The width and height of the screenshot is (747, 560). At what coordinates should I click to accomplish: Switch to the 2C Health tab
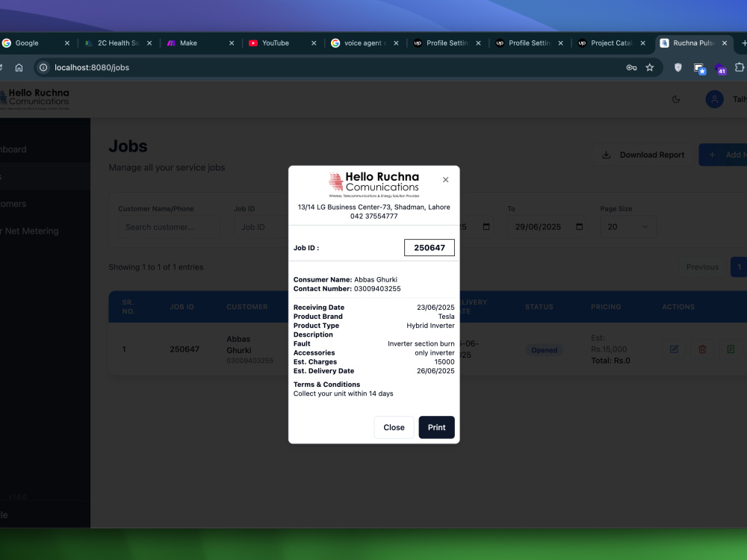[118, 43]
